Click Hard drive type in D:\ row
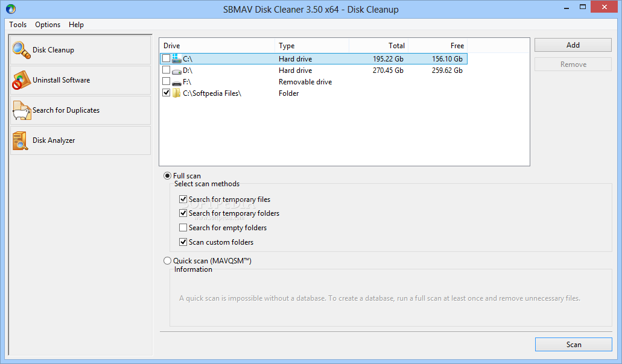The width and height of the screenshot is (622, 364). pyautogui.click(x=295, y=71)
